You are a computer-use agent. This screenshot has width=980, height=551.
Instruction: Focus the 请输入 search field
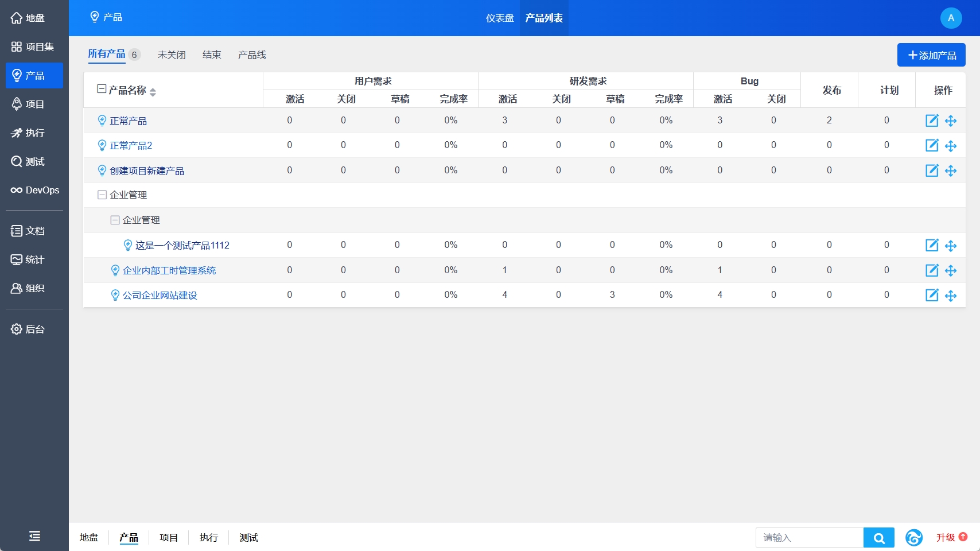(810, 538)
